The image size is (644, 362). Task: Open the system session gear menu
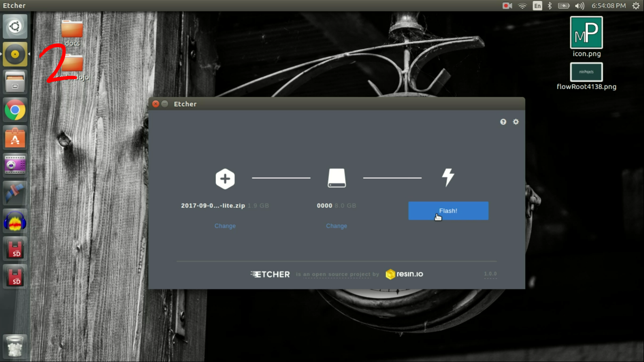point(636,6)
